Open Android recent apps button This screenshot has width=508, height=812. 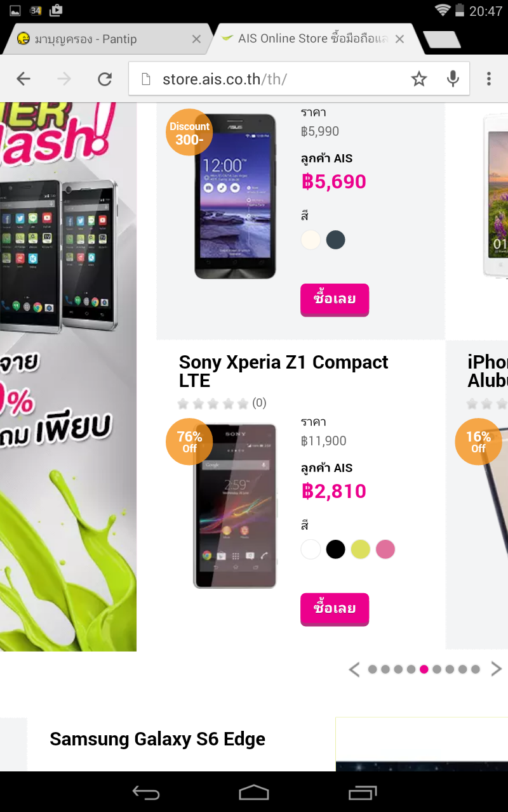[x=363, y=792]
